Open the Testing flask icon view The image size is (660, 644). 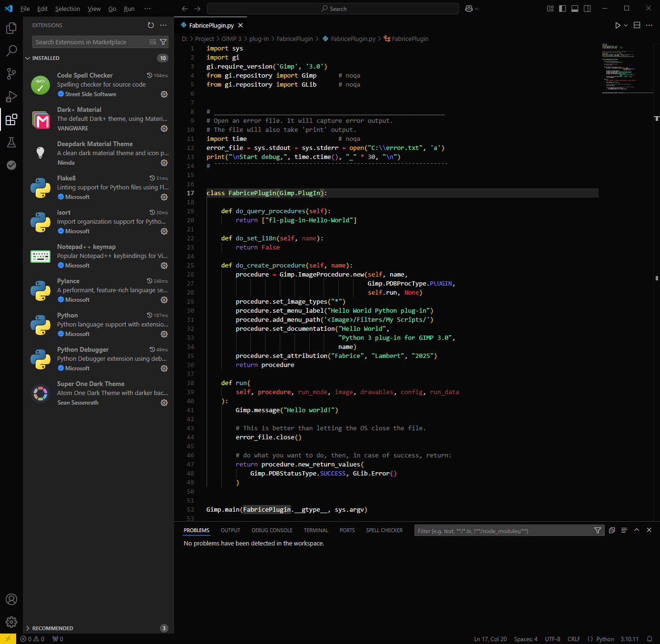pyautogui.click(x=11, y=142)
